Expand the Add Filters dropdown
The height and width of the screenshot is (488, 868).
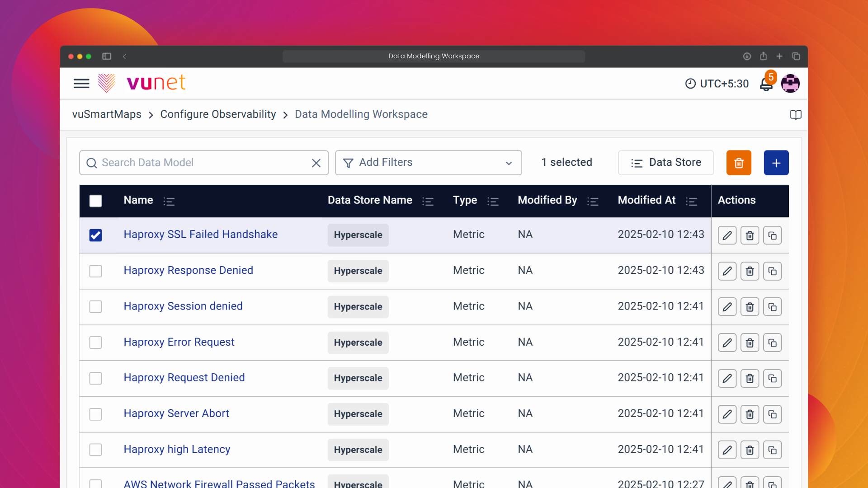point(428,163)
